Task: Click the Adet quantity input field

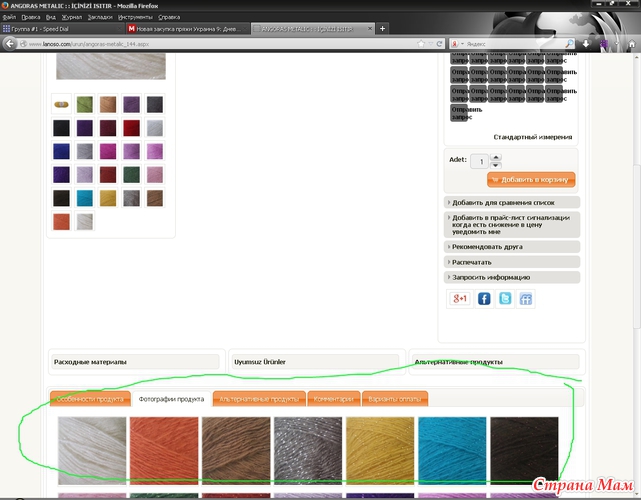Action: tap(479, 161)
